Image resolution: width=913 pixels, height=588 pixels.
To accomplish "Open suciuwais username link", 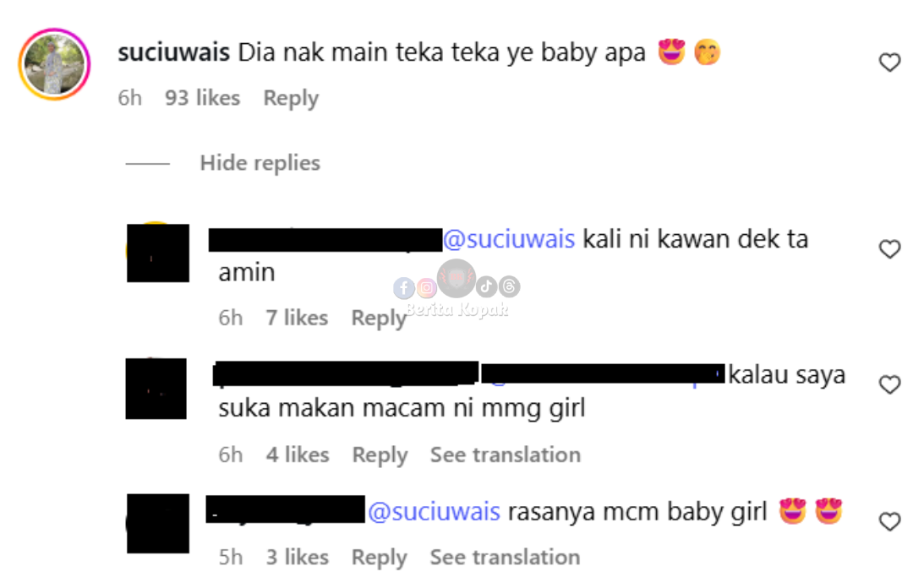I will tap(173, 52).
